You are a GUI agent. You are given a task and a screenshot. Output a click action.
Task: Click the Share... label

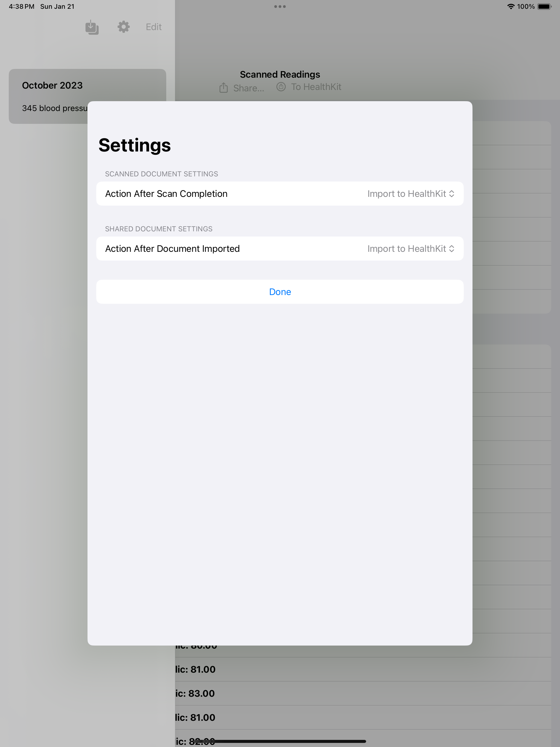pos(249,88)
